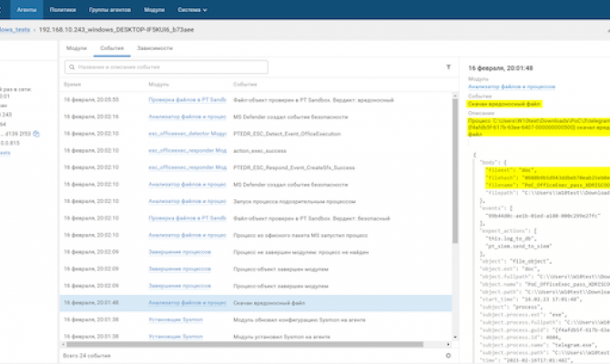The height and width of the screenshot is (364, 610).
Task: Click the Событие column header
Action: point(245,84)
